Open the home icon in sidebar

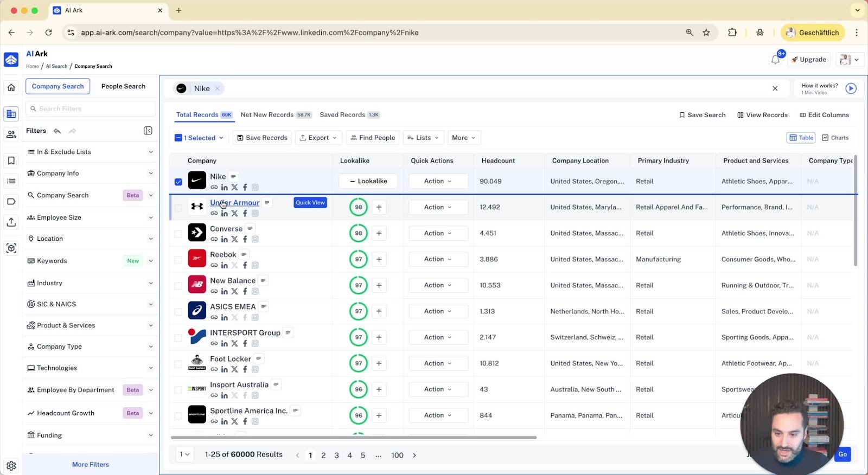(11, 87)
